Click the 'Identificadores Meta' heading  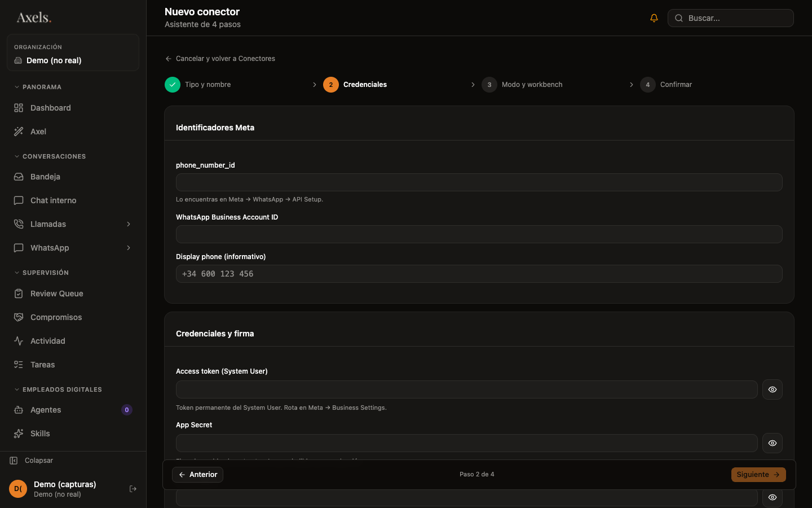point(215,128)
